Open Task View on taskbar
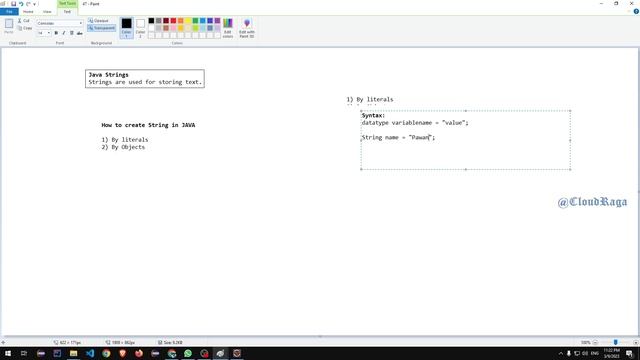The height and width of the screenshot is (360, 640). 24,353
